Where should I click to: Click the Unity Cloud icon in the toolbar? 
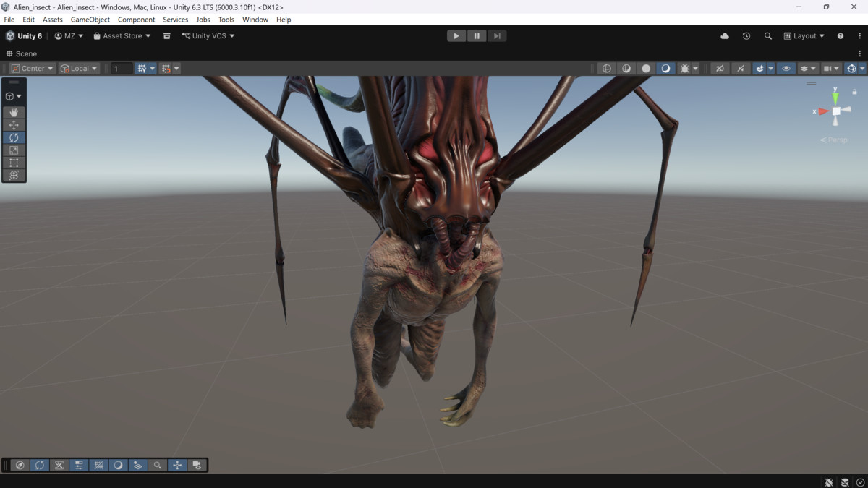(x=724, y=35)
